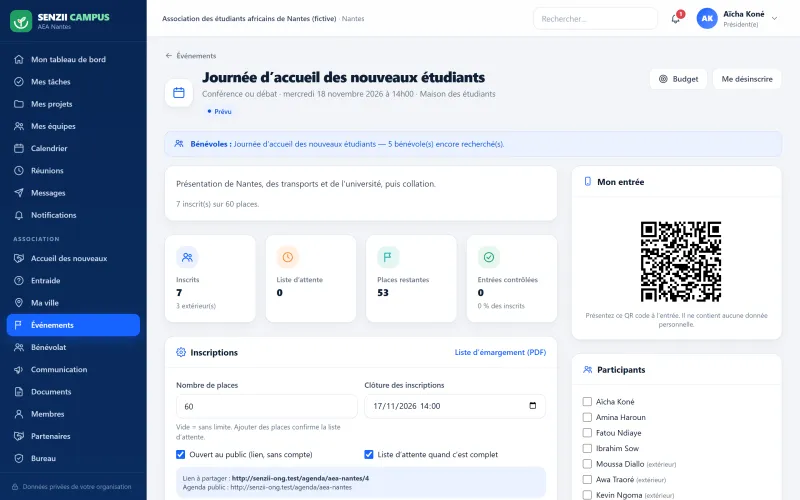Click the document icon beside Documents

19,392
